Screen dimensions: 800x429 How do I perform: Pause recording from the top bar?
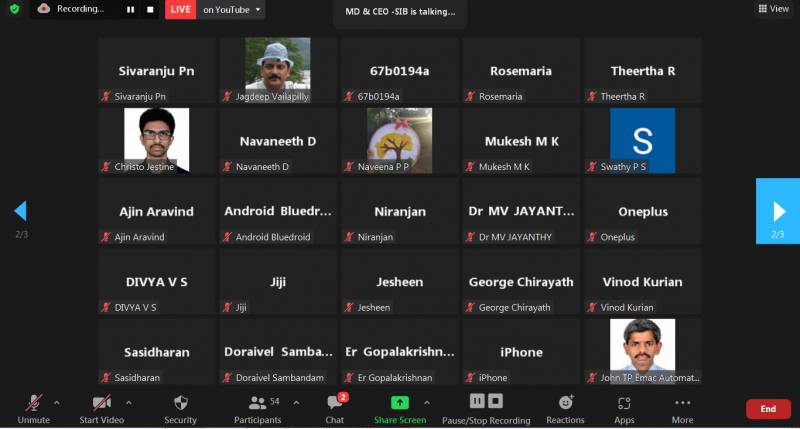(130, 10)
